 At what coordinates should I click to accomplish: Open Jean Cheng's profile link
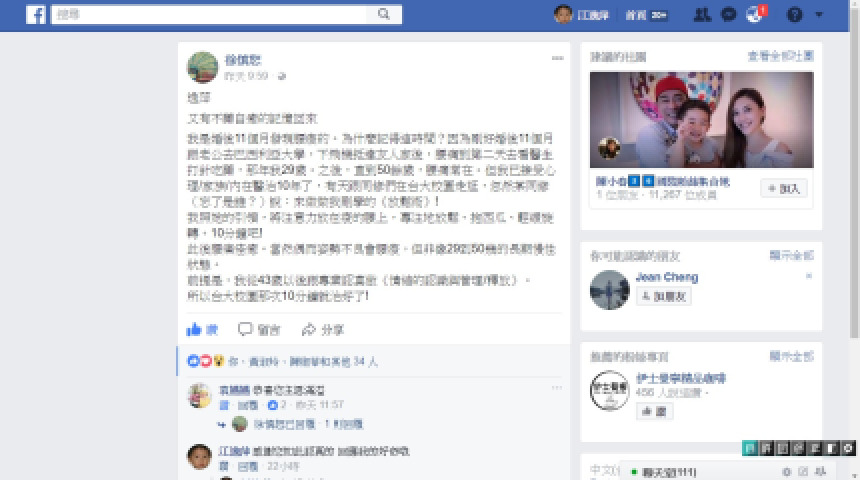click(x=667, y=277)
